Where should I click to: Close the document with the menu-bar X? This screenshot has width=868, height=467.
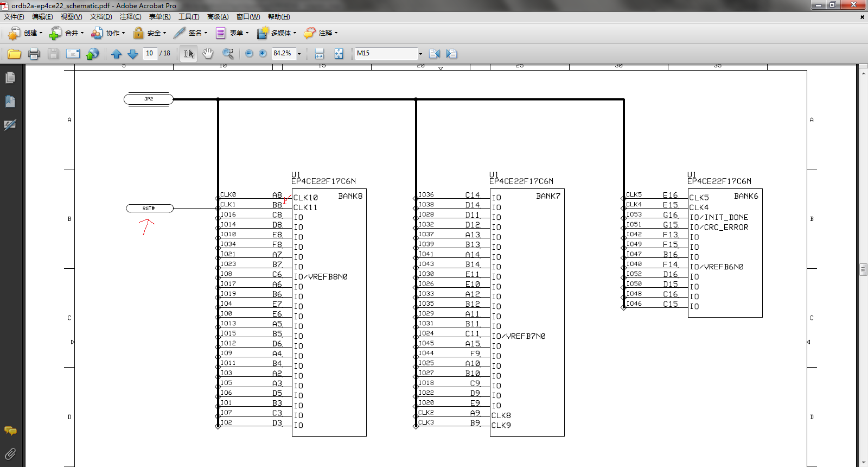pos(862,17)
